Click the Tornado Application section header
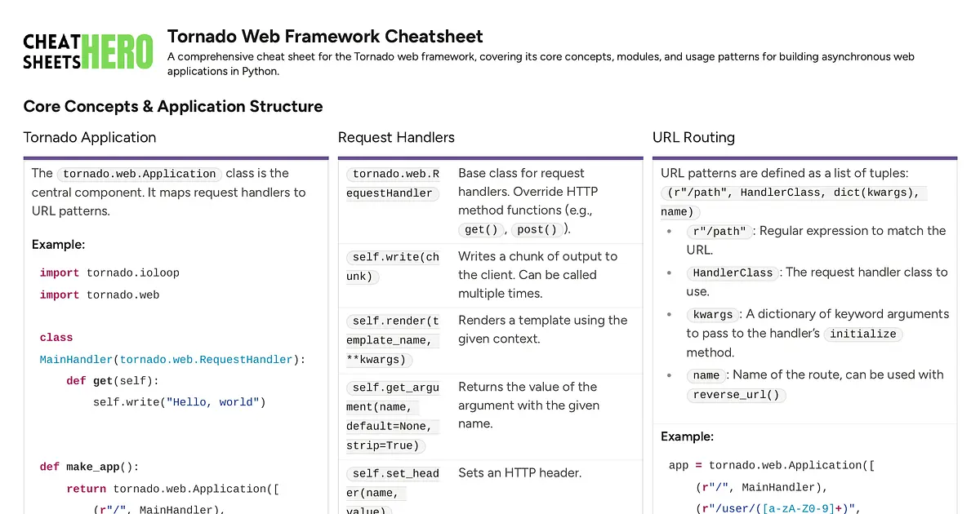The image size is (980, 514). pos(90,138)
